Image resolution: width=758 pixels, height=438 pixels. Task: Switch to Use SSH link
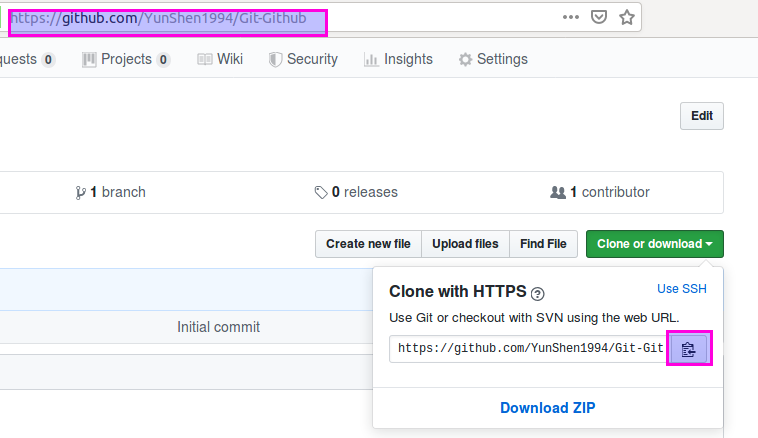[x=682, y=289]
